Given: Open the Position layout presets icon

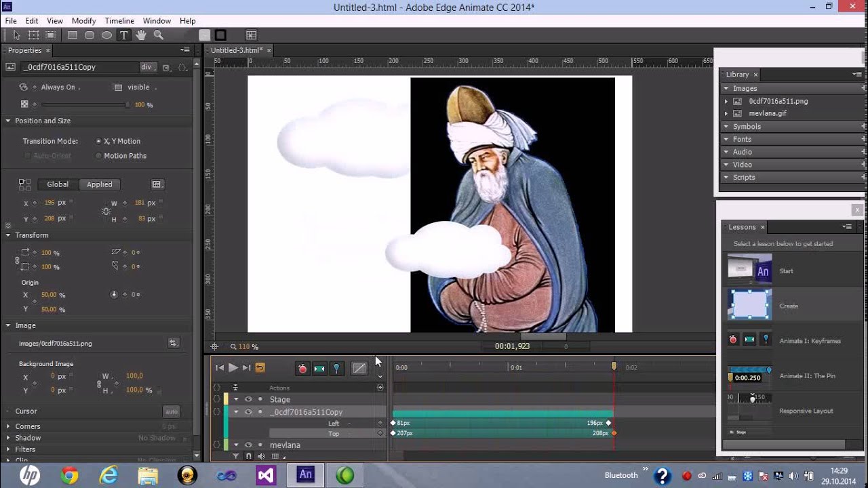Looking at the screenshot, I should tap(157, 184).
